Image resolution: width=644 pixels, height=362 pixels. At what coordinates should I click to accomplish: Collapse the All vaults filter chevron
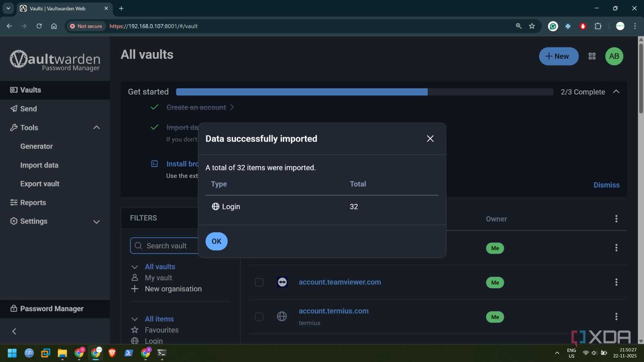click(135, 267)
